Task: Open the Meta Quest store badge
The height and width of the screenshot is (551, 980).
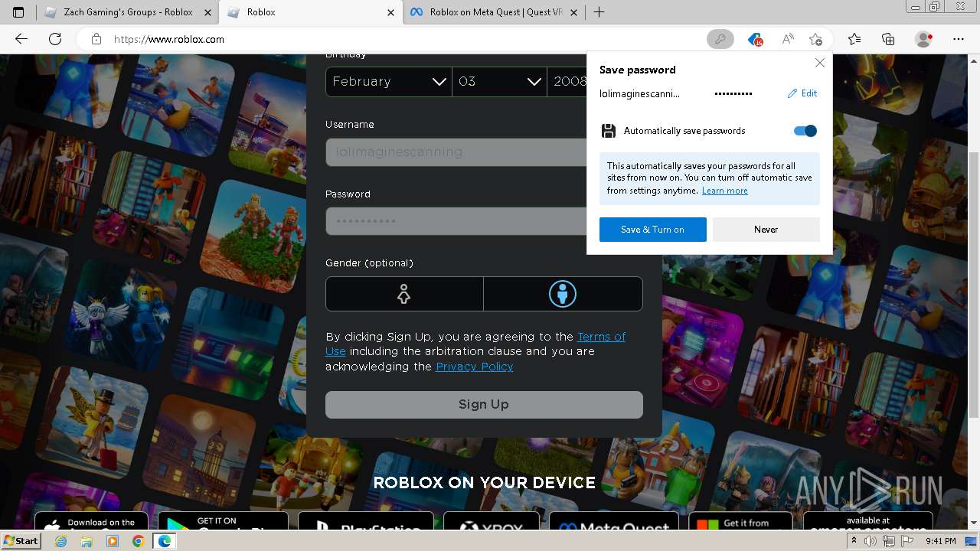Action: [614, 522]
